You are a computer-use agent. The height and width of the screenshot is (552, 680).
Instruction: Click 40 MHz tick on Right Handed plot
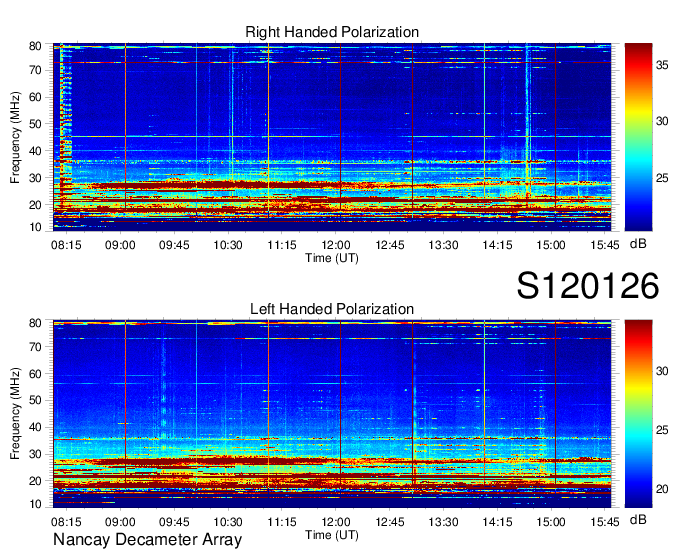35,151
